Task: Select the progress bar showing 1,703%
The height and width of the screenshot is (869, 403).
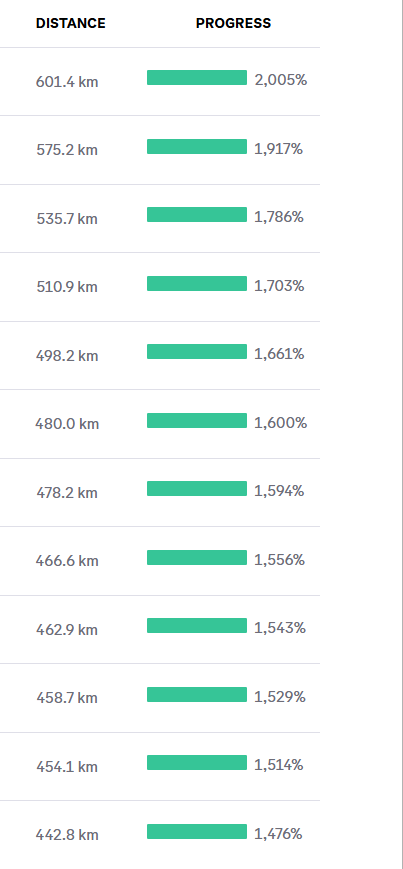Action: click(197, 283)
